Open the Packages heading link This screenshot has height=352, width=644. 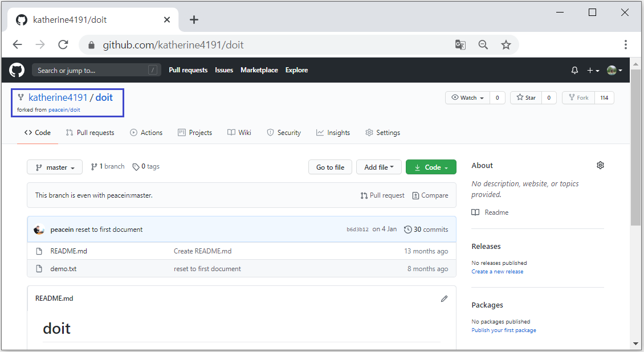coord(487,305)
